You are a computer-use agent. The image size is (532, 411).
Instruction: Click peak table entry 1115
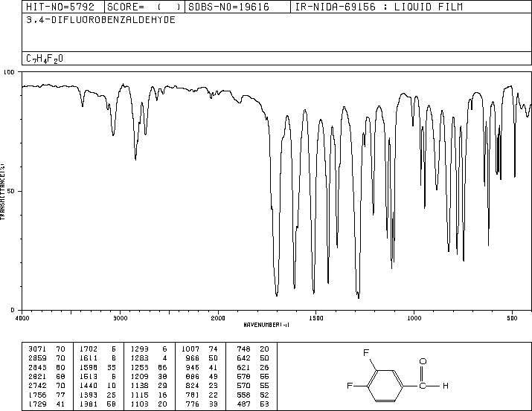(139, 395)
